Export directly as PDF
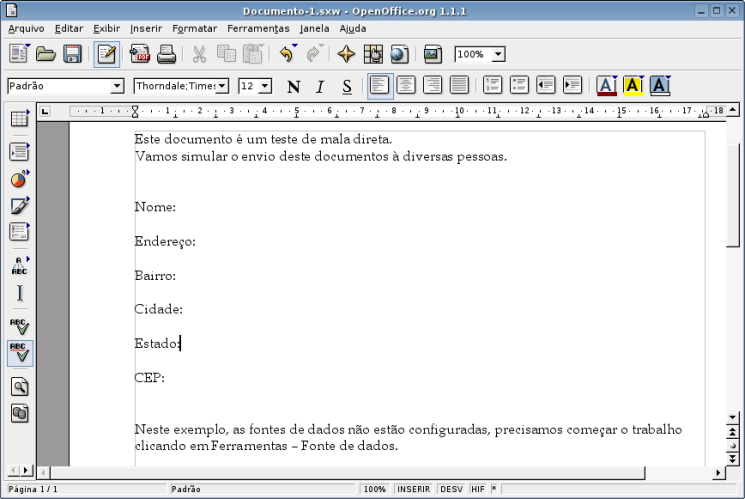Viewport: 745px width, 499px height. click(x=140, y=54)
